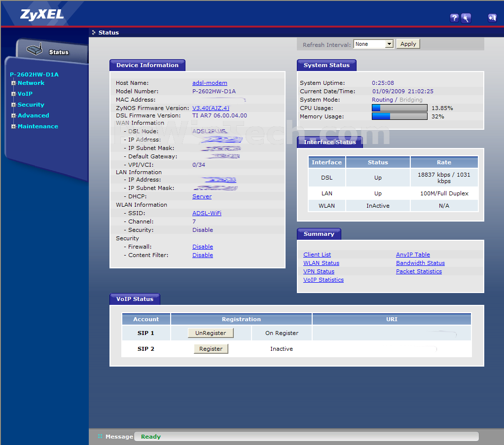
Task: Expand the VoIP tree node
Action: (13, 94)
